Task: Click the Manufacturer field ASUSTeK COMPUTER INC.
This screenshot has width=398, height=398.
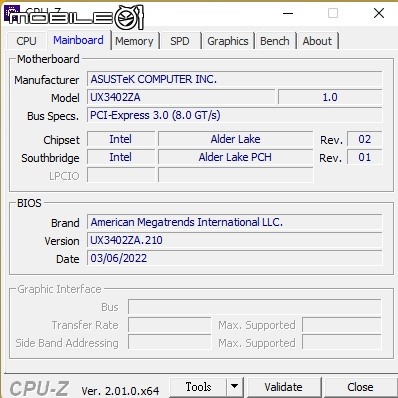Action: (x=235, y=79)
